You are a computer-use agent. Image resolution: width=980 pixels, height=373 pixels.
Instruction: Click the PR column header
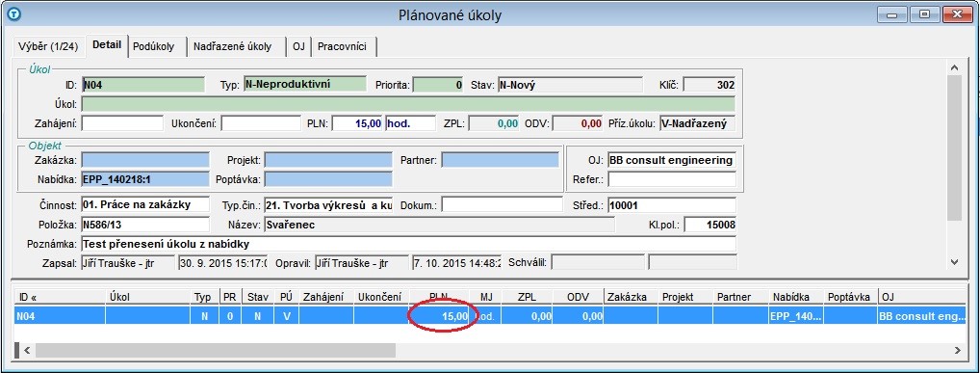pyautogui.click(x=230, y=297)
